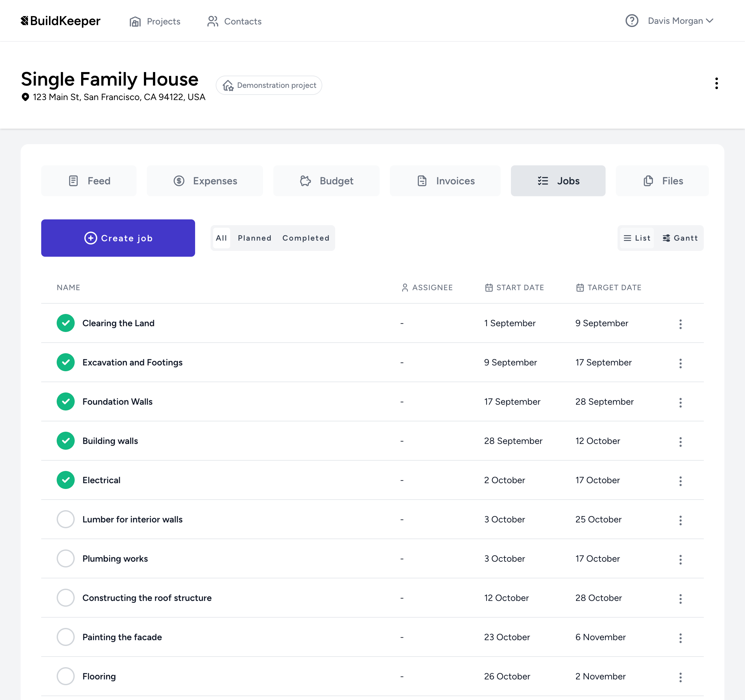
Task: Click the help question mark icon
Action: coord(632,21)
